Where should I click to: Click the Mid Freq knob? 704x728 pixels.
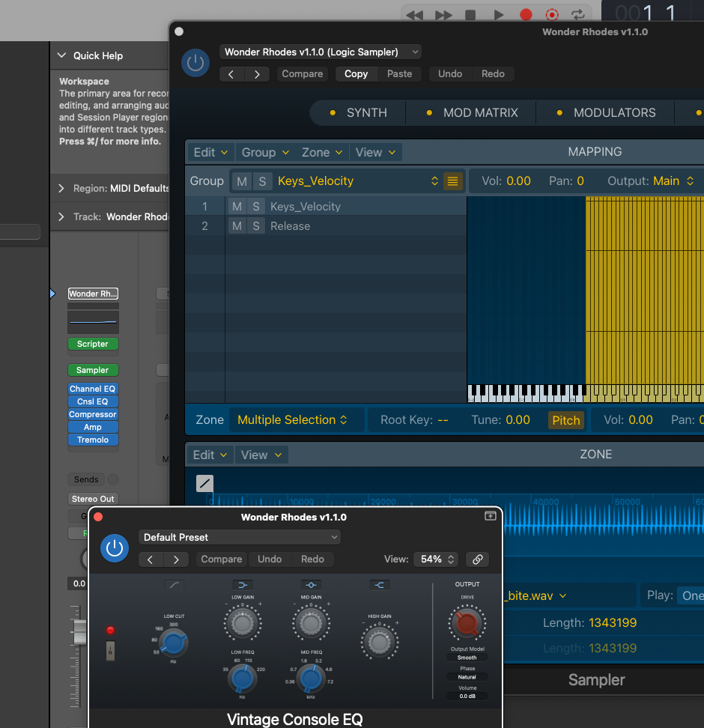[x=311, y=679]
